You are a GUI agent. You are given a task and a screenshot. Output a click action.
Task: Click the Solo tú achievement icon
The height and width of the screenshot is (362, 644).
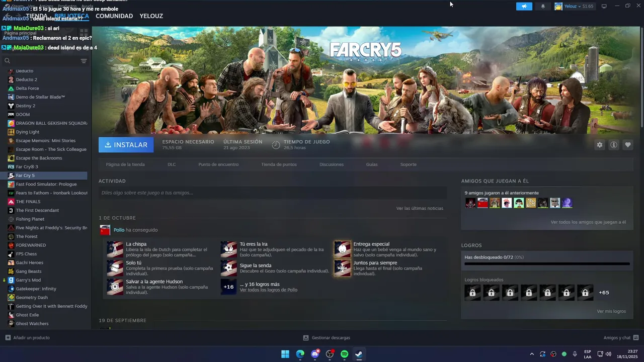115,268
